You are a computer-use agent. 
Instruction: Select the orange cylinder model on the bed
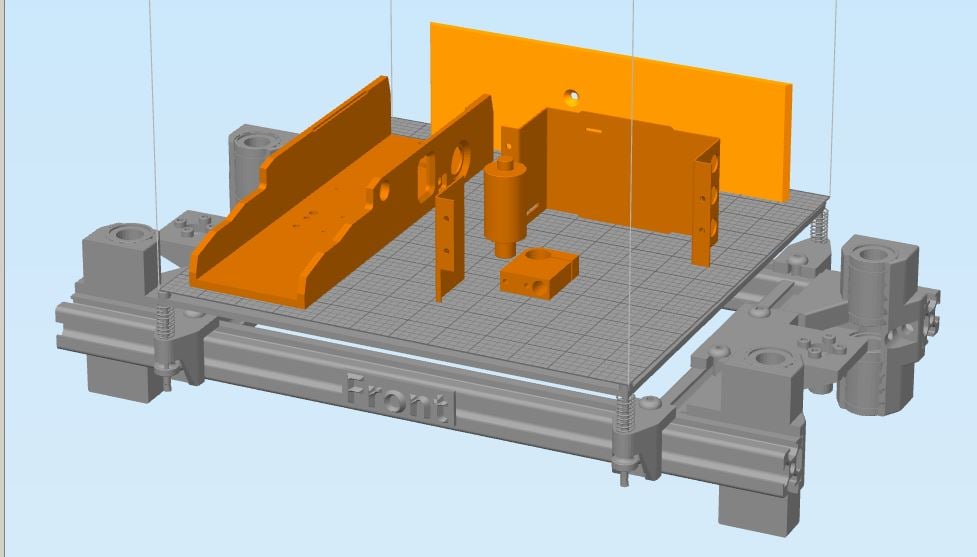coord(505,207)
